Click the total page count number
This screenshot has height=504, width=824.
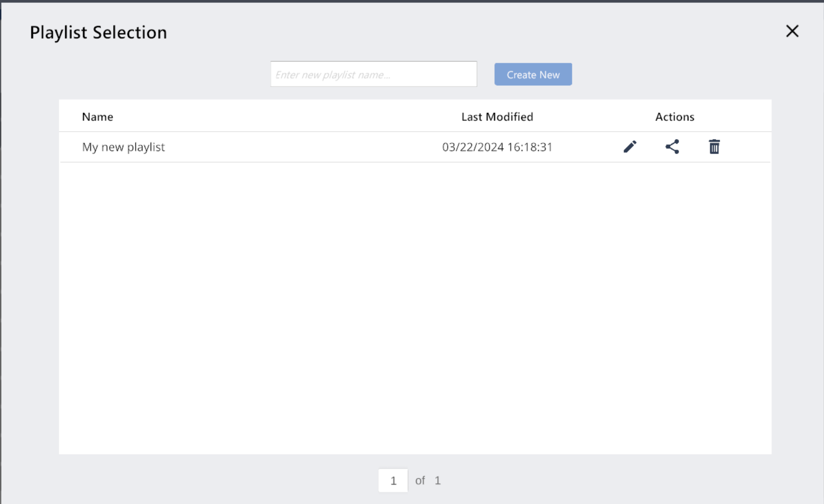click(438, 480)
